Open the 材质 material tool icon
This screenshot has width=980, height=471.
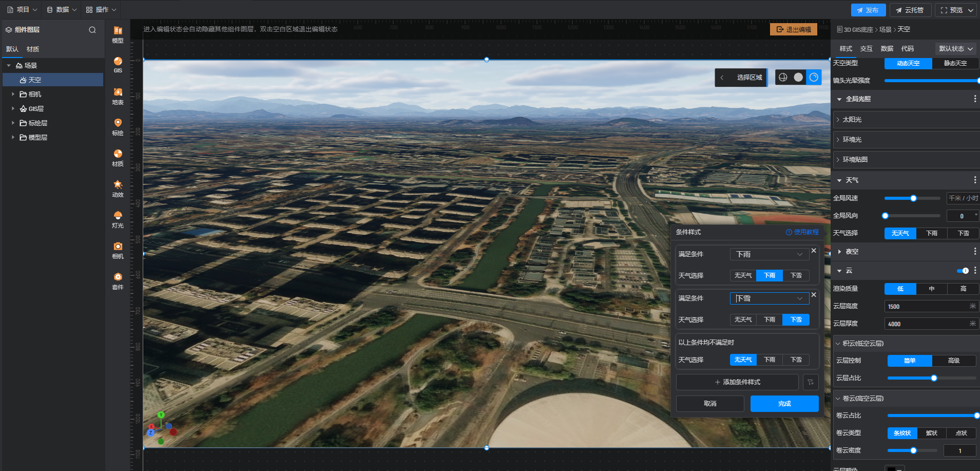click(x=118, y=158)
